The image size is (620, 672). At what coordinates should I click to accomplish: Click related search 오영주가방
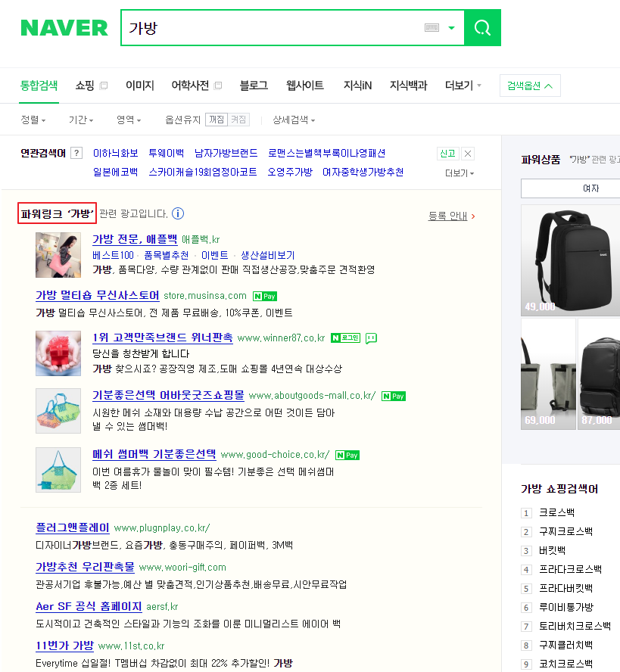[x=290, y=173]
